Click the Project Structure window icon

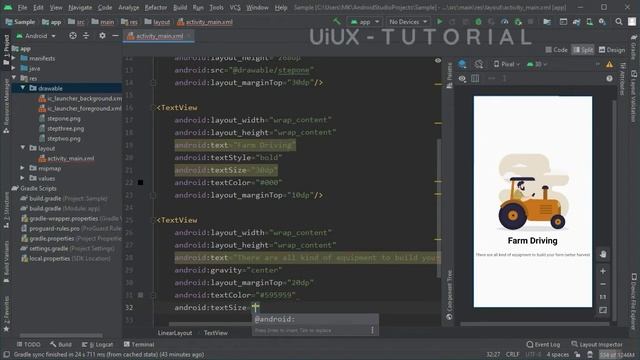[563, 22]
